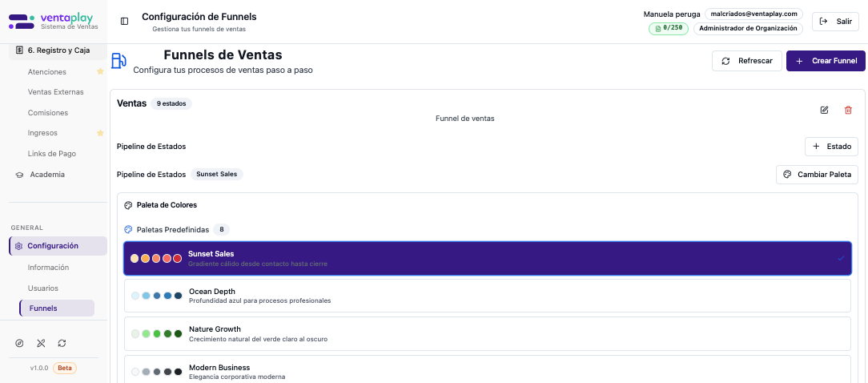Open the 6. Registro y Caja section
868x383 pixels.
(58, 50)
